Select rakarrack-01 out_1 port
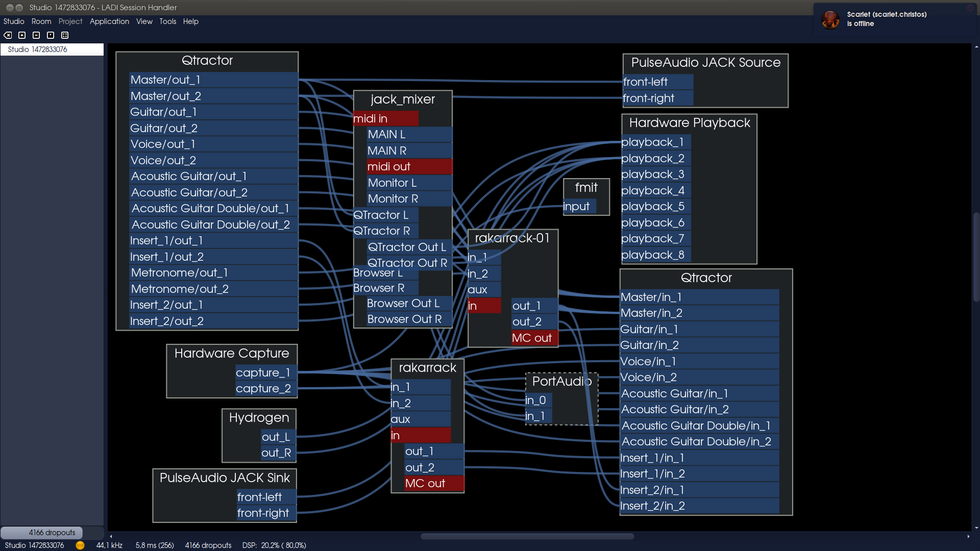Viewport: 980px width, 551px height. tap(535, 306)
